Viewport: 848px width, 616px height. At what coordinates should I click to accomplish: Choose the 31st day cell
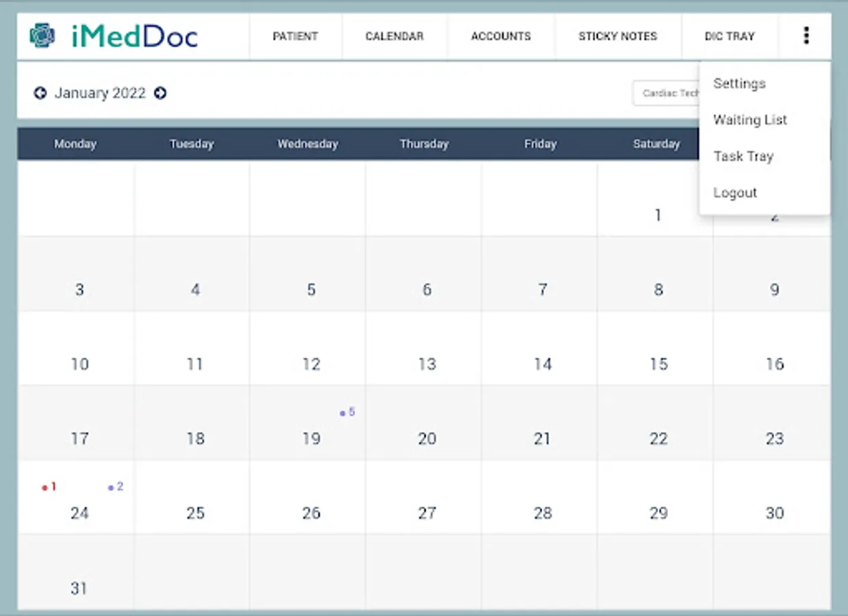(x=76, y=572)
